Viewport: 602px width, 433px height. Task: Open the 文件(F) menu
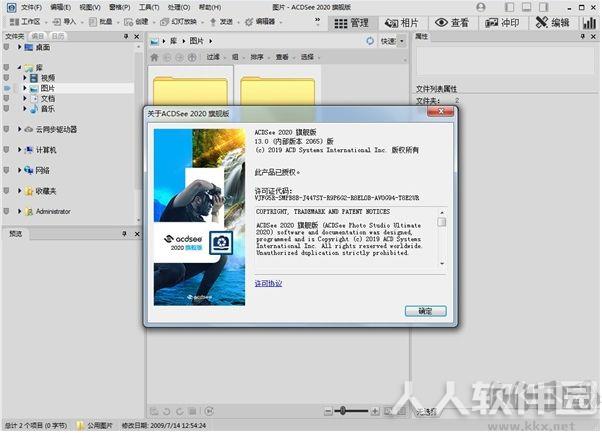31,7
